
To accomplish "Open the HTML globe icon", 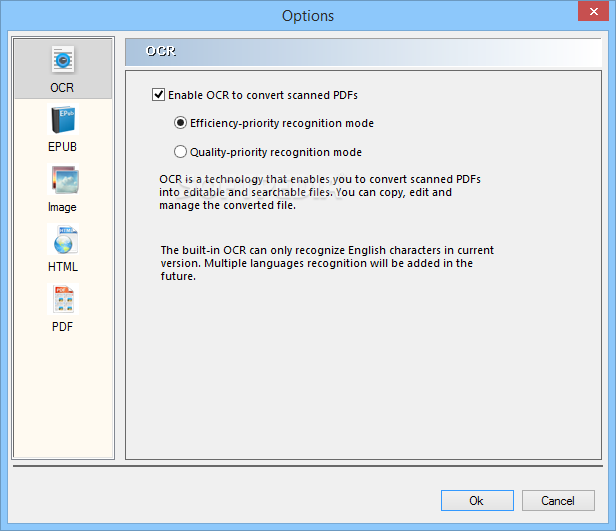I will tap(63, 239).
